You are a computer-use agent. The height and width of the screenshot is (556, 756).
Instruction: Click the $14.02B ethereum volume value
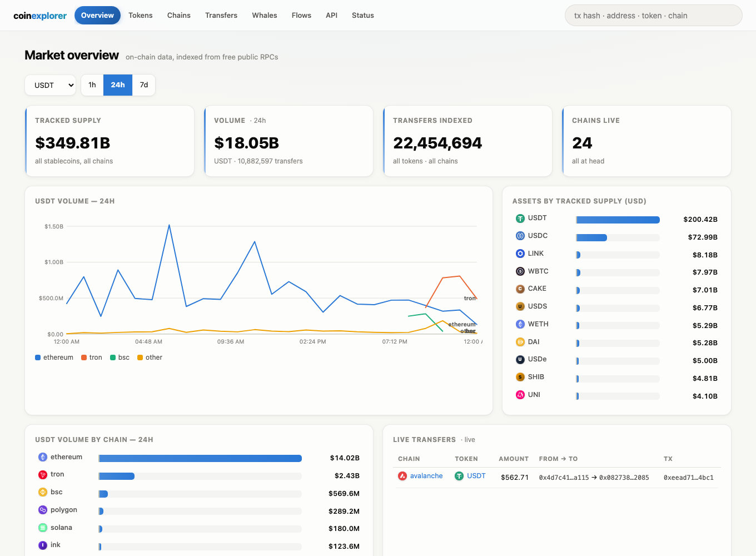click(345, 458)
